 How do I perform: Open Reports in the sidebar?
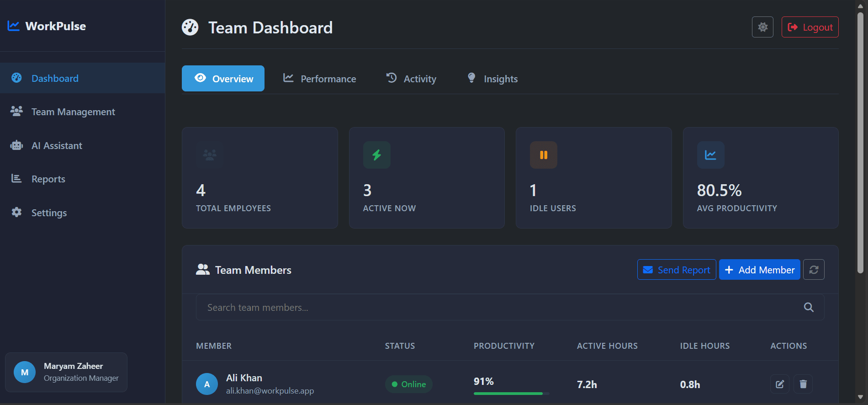82,179
